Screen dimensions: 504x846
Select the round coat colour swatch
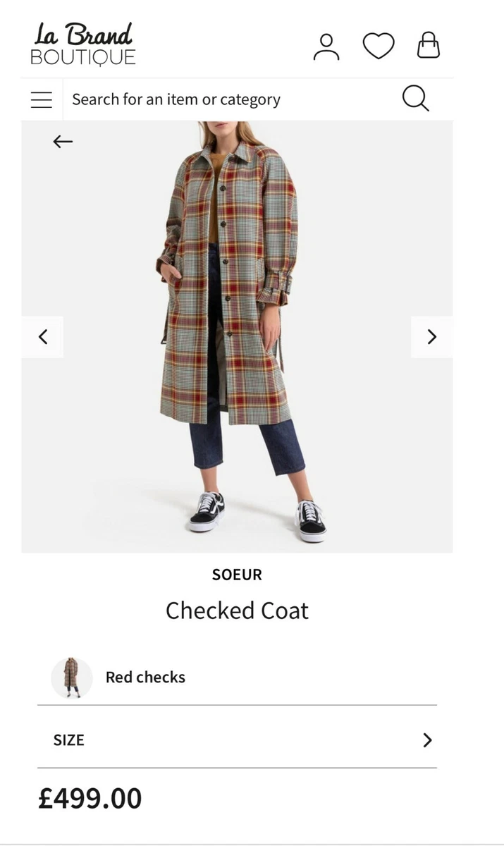pos(72,678)
